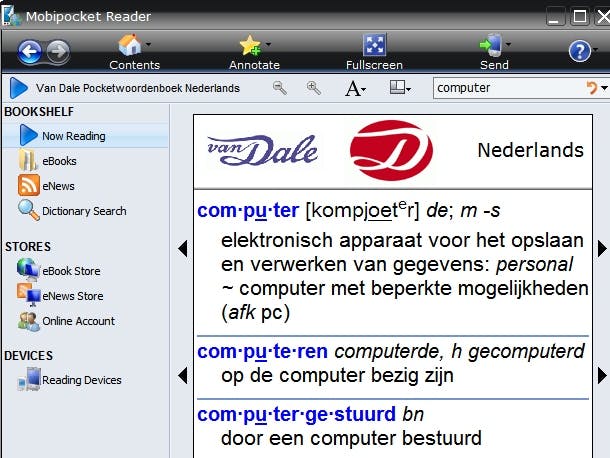Go back with the blue Back arrow
610x458 pixels.
(30, 51)
